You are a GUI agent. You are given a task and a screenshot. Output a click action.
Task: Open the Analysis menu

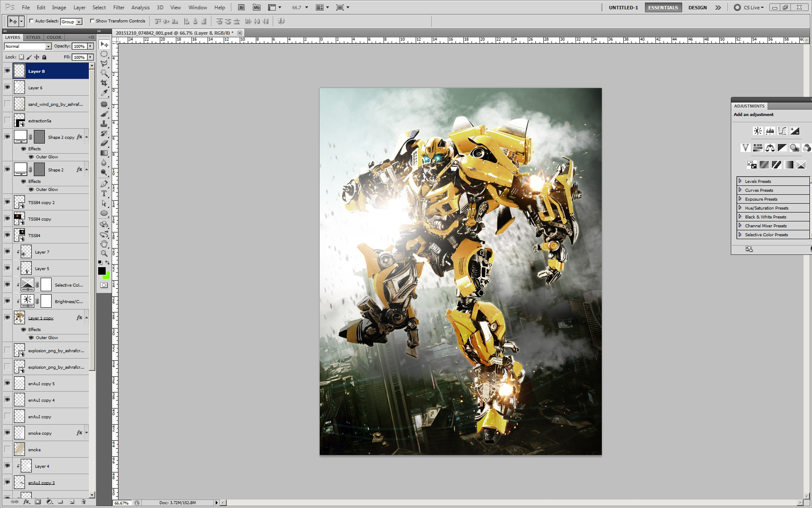[140, 8]
